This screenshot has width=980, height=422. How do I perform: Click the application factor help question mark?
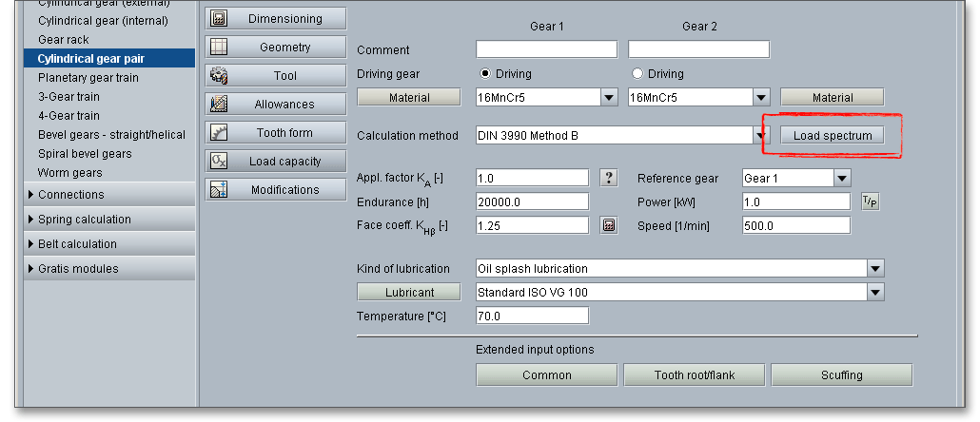point(609,178)
